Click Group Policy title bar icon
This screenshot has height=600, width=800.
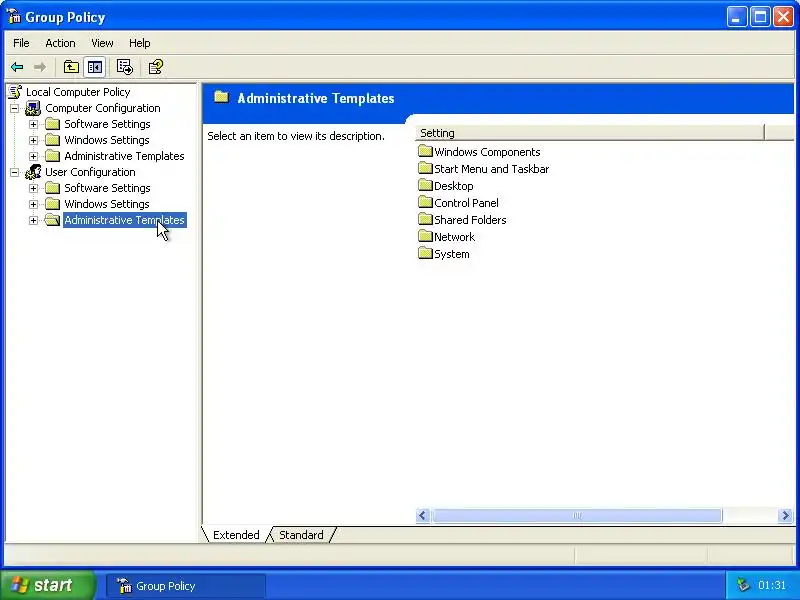(x=14, y=16)
